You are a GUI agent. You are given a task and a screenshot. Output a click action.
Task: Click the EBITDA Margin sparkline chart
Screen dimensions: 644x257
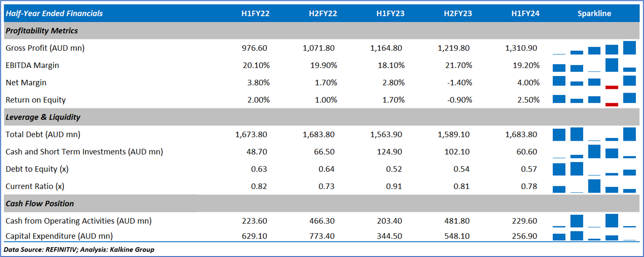coord(594,65)
